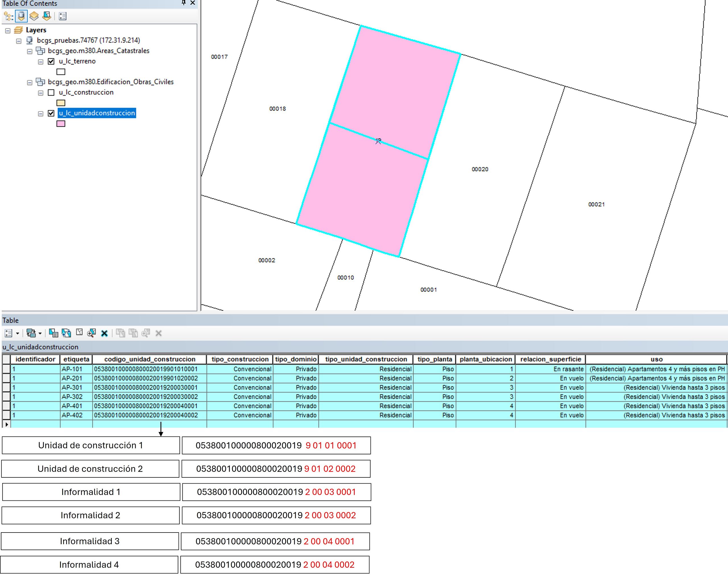Screen dimensions: 728x576
Task: Toggle visibility of u_lc_terreno layer
Action: tap(51, 61)
